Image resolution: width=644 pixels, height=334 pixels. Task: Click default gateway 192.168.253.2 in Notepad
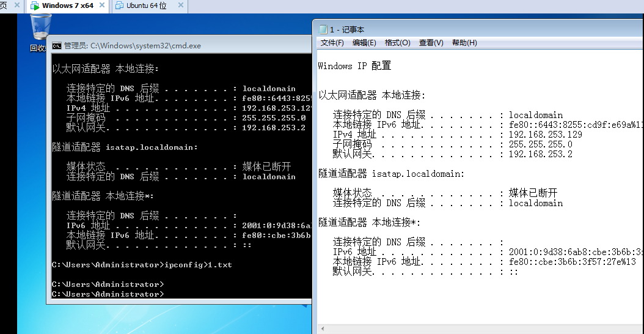[x=541, y=154]
